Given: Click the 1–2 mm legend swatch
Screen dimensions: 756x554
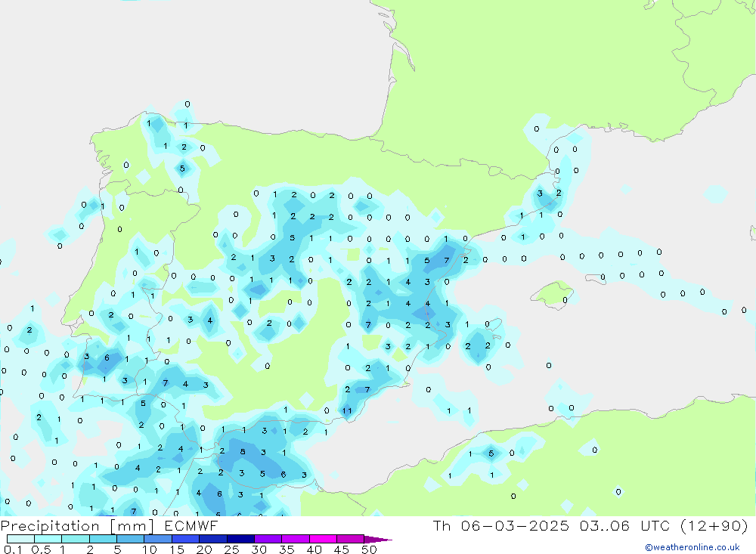Looking at the screenshot, I should click(x=76, y=539).
